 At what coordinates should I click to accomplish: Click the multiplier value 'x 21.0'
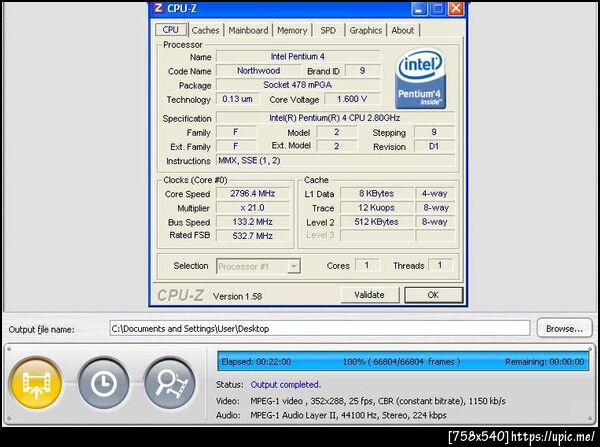[253, 208]
